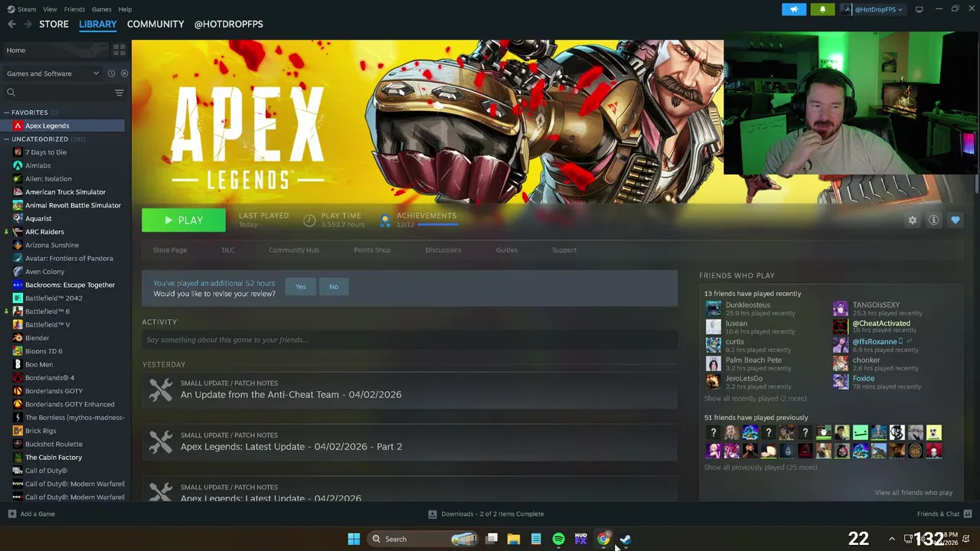The width and height of the screenshot is (980, 551).
Task: Open the Support link
Action: tap(564, 250)
